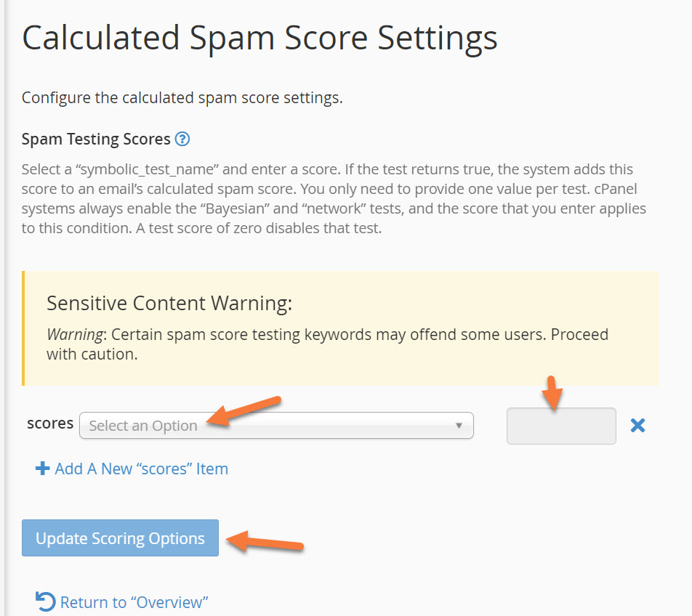The height and width of the screenshot is (616, 692).
Task: Focus the empty score value input box
Action: [x=560, y=426]
